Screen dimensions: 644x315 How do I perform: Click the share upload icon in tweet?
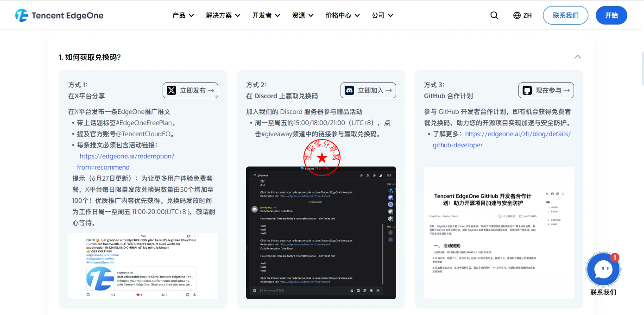(x=194, y=295)
